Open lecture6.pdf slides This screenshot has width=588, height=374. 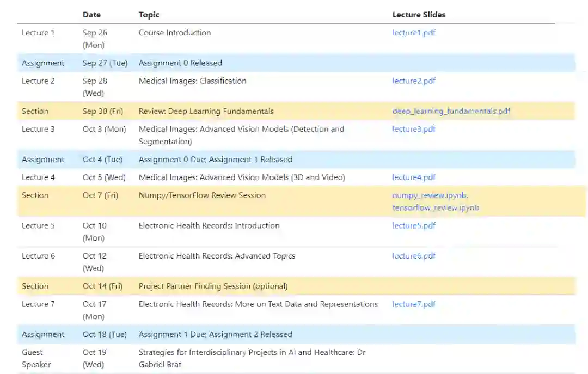tap(414, 256)
